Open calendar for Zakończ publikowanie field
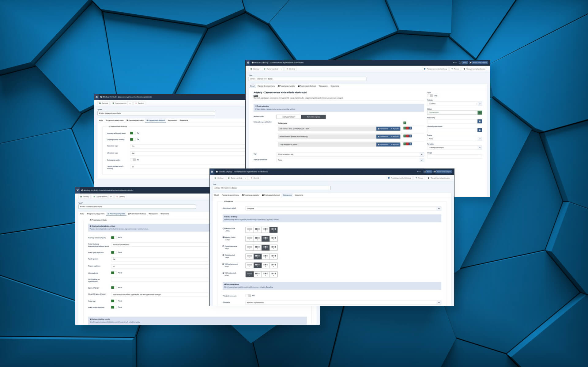The height and width of the screenshot is (367, 588). coord(480,130)
